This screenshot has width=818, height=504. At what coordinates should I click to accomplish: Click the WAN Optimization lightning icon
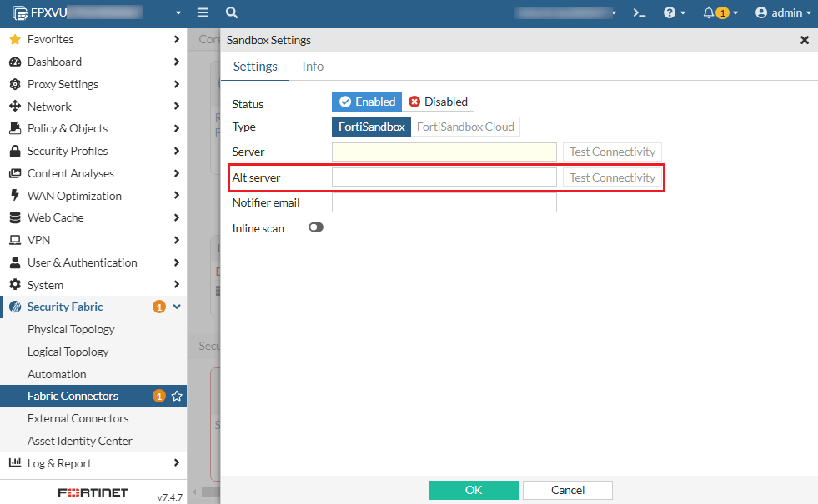15,196
